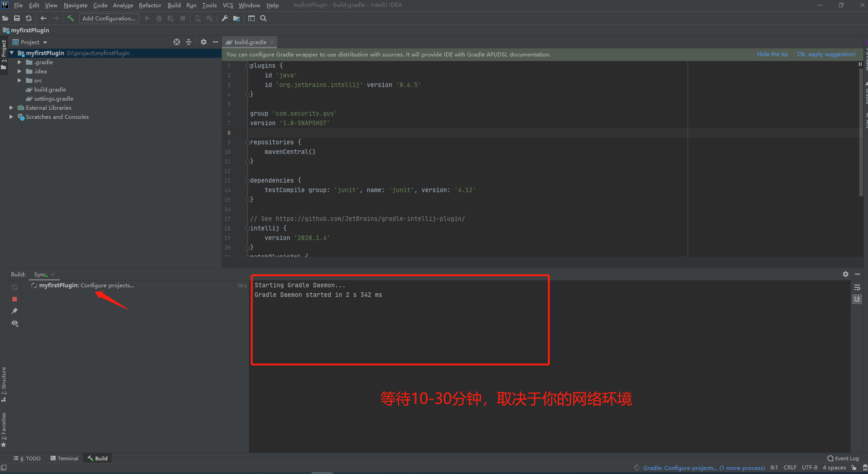The width and height of the screenshot is (868, 474).
Task: Select the Sync tab in Build panel
Action: [x=41, y=275]
